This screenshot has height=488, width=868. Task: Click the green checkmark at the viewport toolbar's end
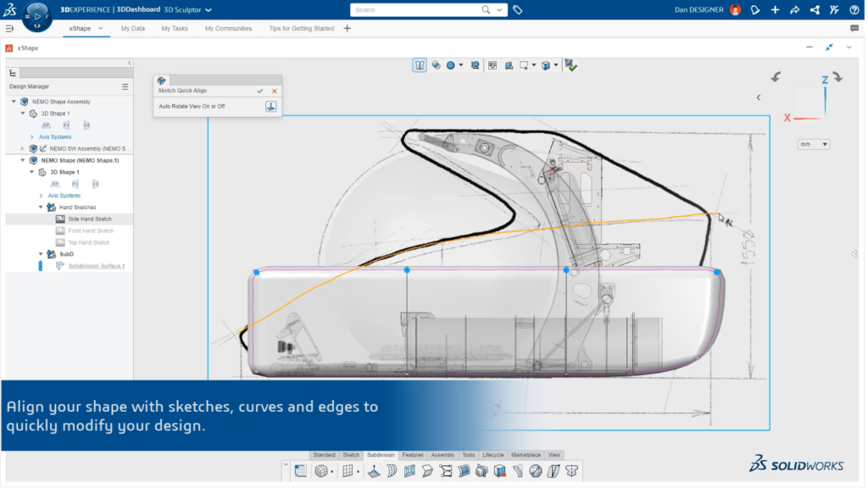point(570,64)
